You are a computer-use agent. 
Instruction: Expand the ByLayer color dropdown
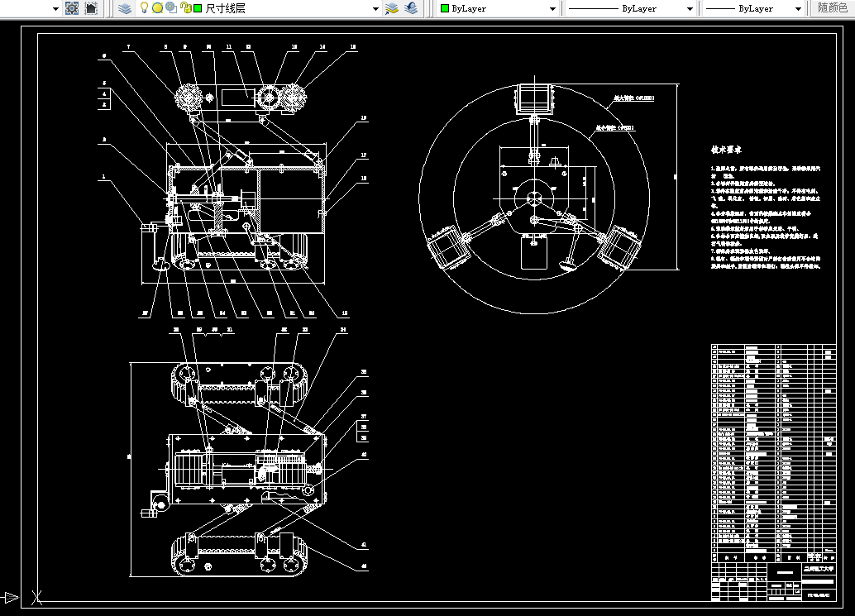552,9
